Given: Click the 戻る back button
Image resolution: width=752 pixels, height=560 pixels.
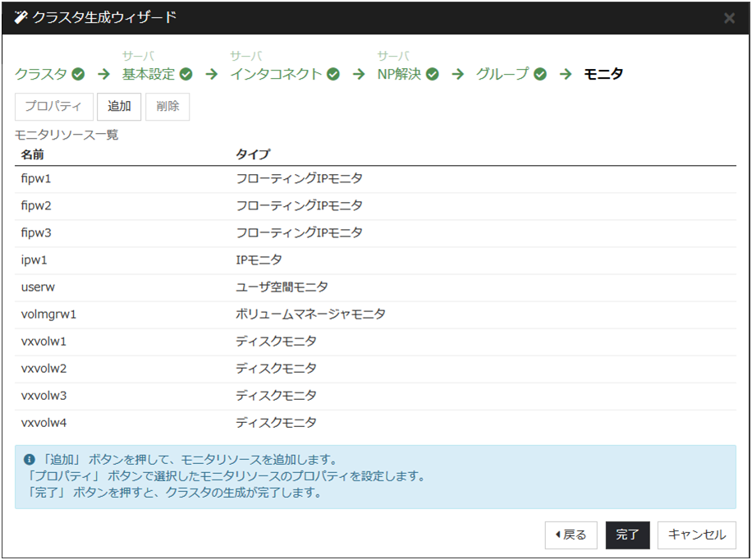Looking at the screenshot, I should (x=571, y=535).
